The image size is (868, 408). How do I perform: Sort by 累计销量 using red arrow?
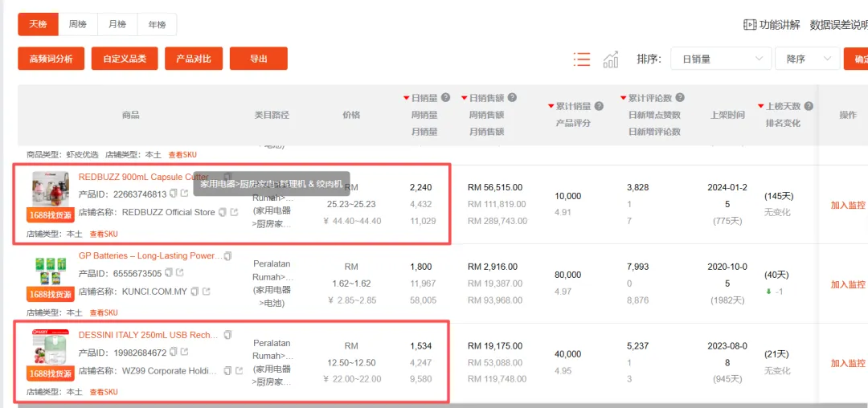[x=551, y=106]
